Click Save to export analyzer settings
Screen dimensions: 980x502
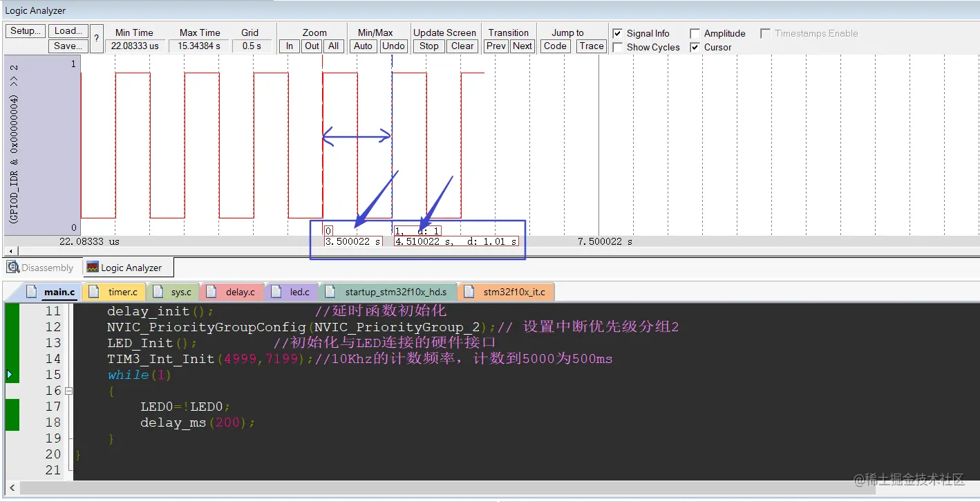coord(67,46)
